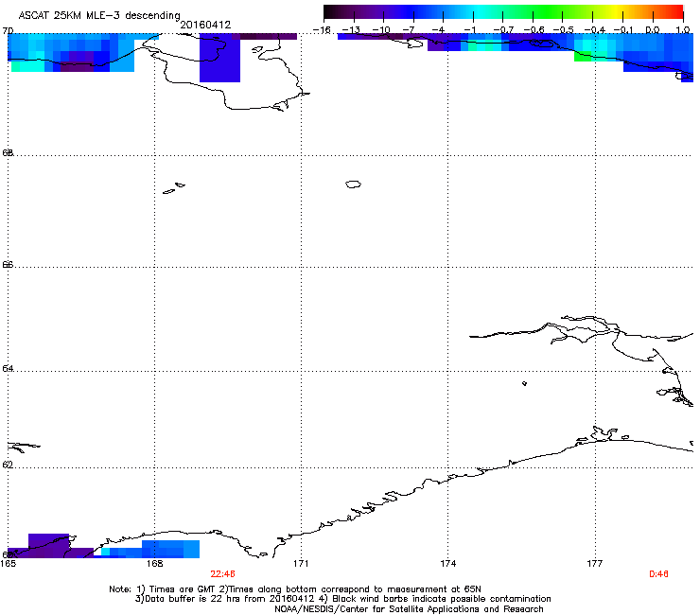Click the note "Times are GMT" line

click(295, 589)
